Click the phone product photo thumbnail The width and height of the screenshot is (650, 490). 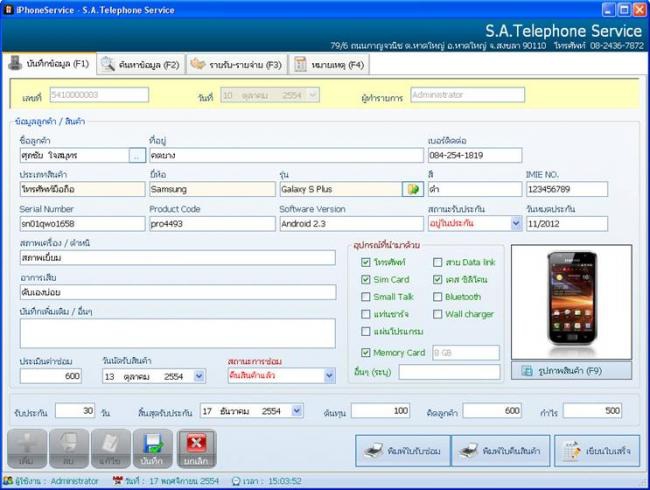[x=571, y=299]
